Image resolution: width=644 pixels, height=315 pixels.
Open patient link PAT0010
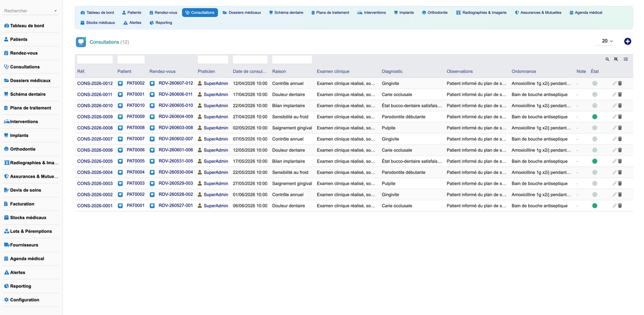click(136, 106)
